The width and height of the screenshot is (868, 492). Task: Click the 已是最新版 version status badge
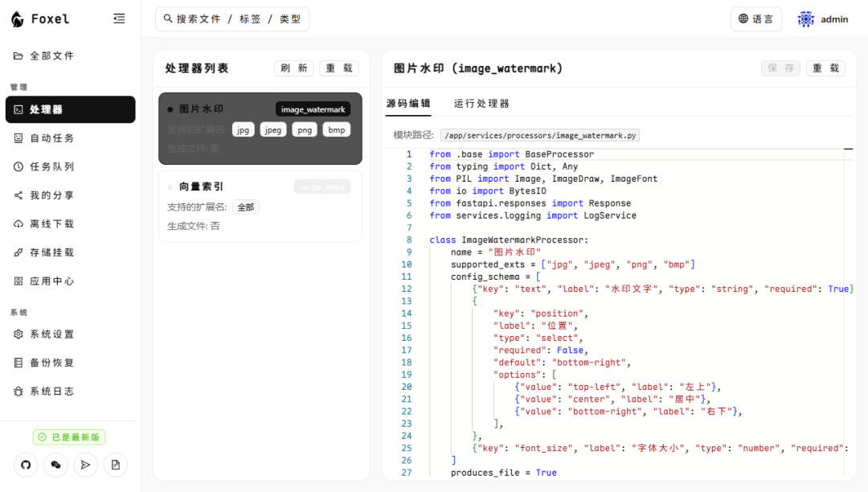click(69, 437)
